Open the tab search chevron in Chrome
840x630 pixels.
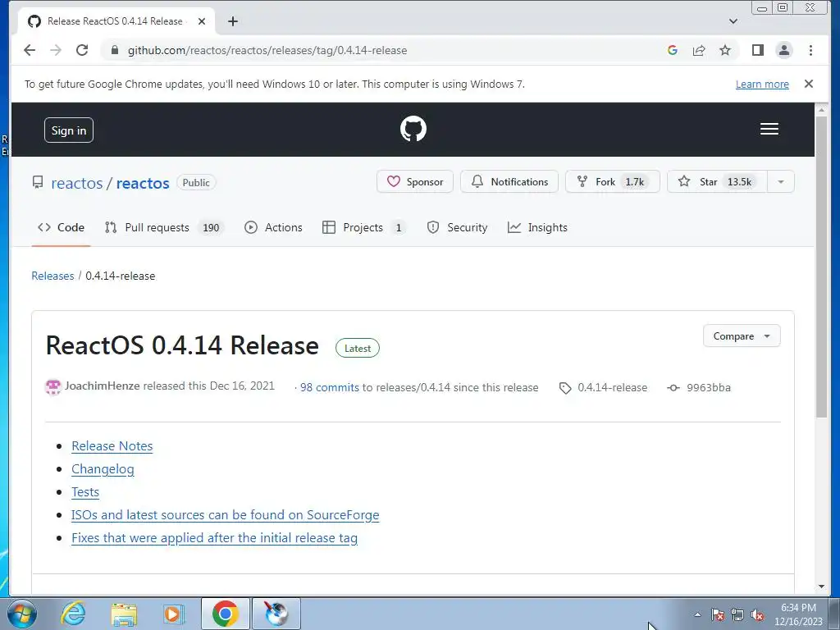click(x=733, y=21)
